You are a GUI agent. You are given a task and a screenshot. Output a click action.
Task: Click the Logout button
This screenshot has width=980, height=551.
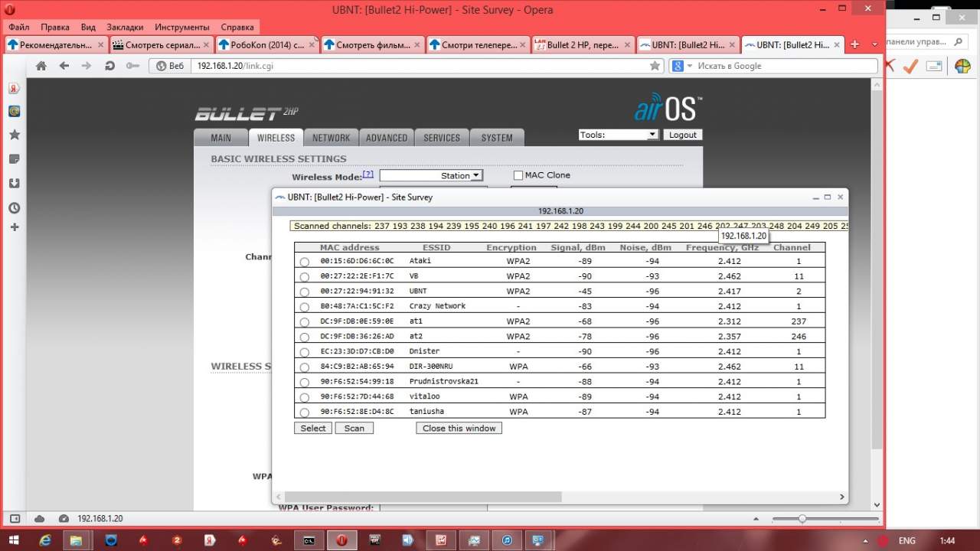pyautogui.click(x=682, y=135)
